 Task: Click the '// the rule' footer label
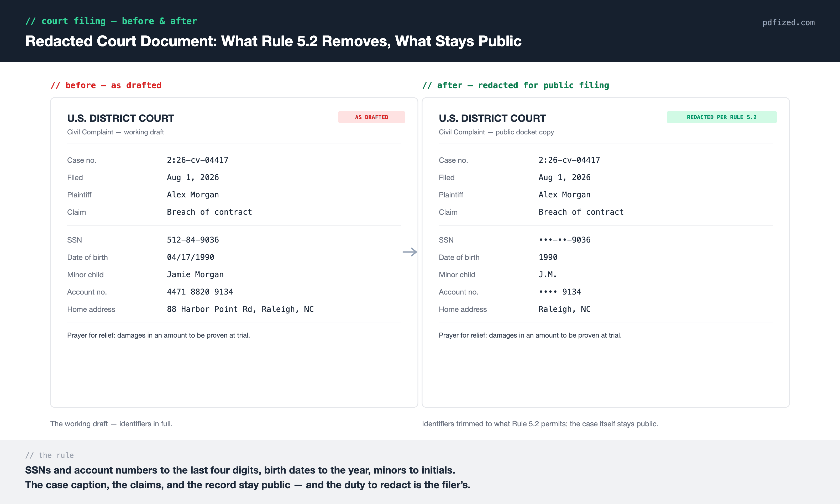(50, 455)
